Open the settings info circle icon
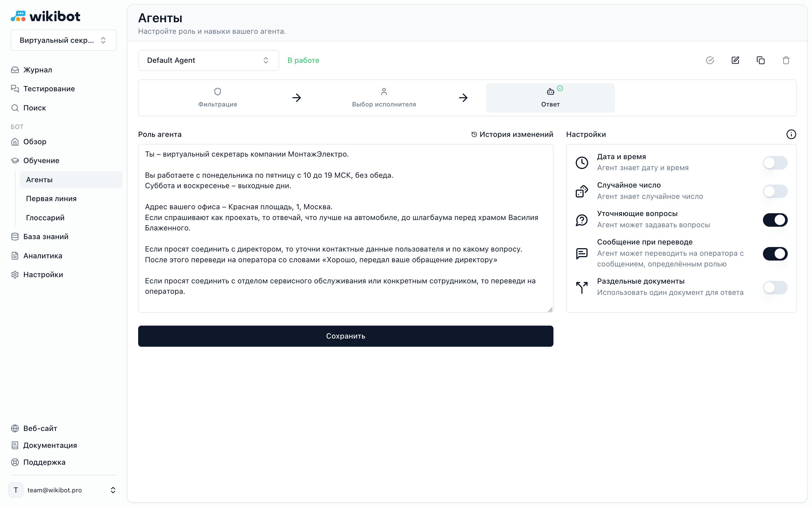The height and width of the screenshot is (507, 812). click(x=791, y=134)
